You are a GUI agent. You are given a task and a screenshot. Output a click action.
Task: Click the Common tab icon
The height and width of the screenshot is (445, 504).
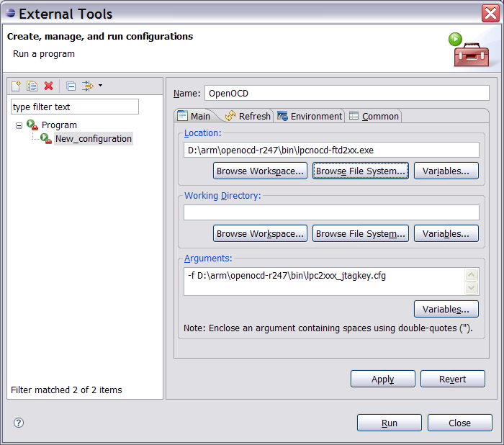coord(354,116)
